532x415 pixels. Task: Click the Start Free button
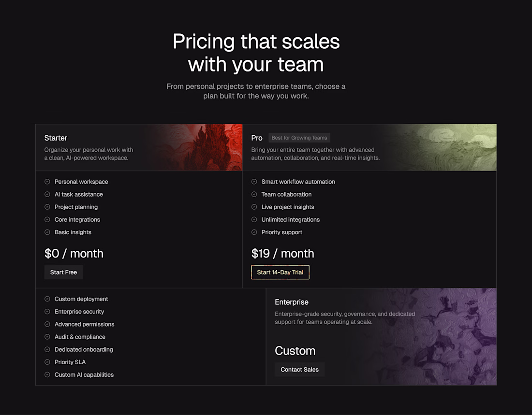[63, 272]
